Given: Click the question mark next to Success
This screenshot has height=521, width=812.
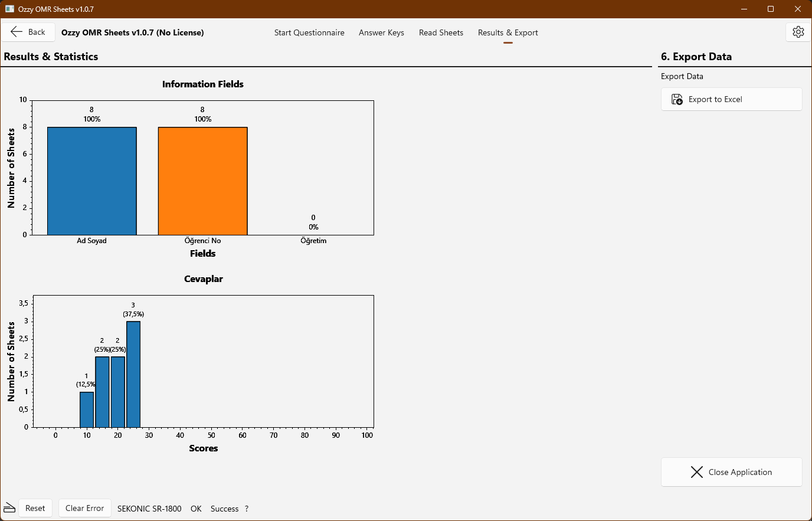Looking at the screenshot, I should pyautogui.click(x=247, y=508).
